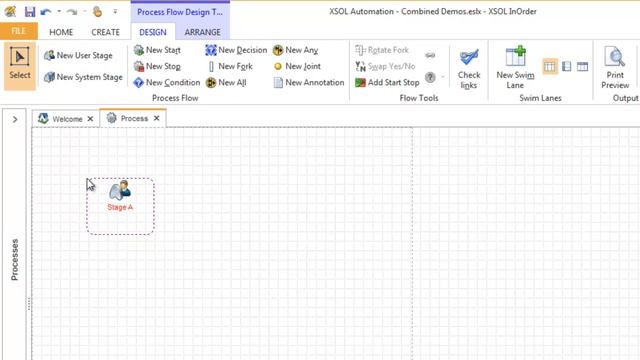Redo the last action
The height and width of the screenshot is (360, 640).
pos(72,12)
